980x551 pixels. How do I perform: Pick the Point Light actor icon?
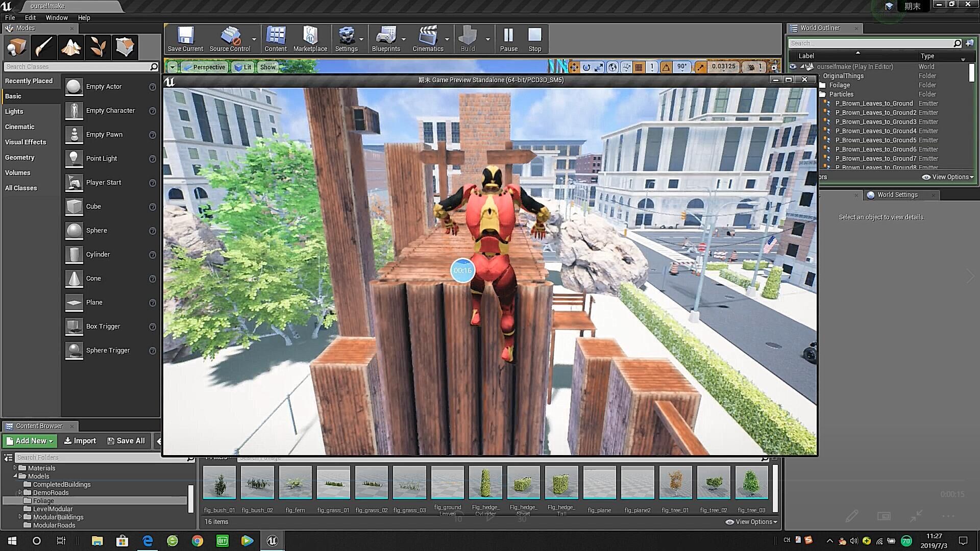[74, 159]
